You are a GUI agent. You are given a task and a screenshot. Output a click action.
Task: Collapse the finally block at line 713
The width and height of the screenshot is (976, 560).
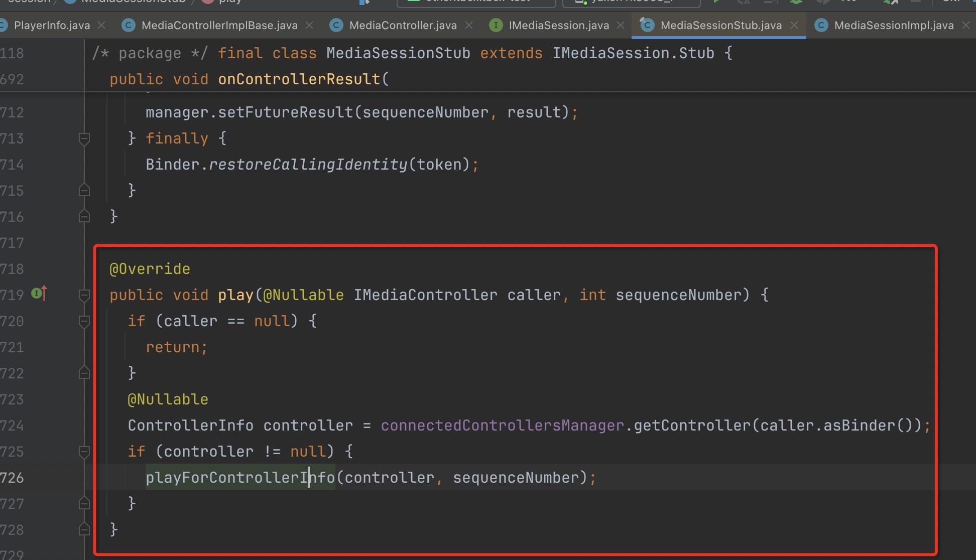[84, 138]
